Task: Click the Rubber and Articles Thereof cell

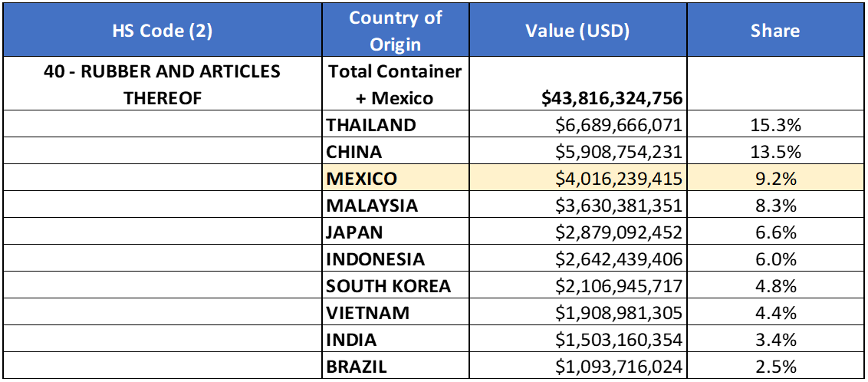Action: 162,85
